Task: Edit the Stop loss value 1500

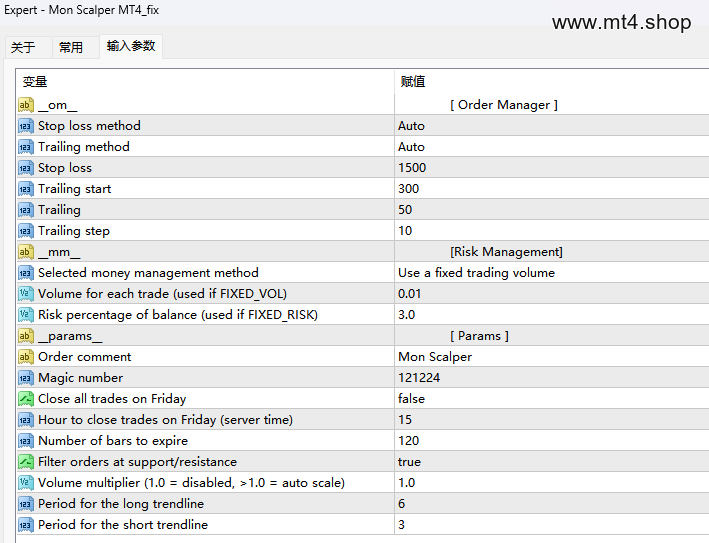Action: pyautogui.click(x=552, y=168)
